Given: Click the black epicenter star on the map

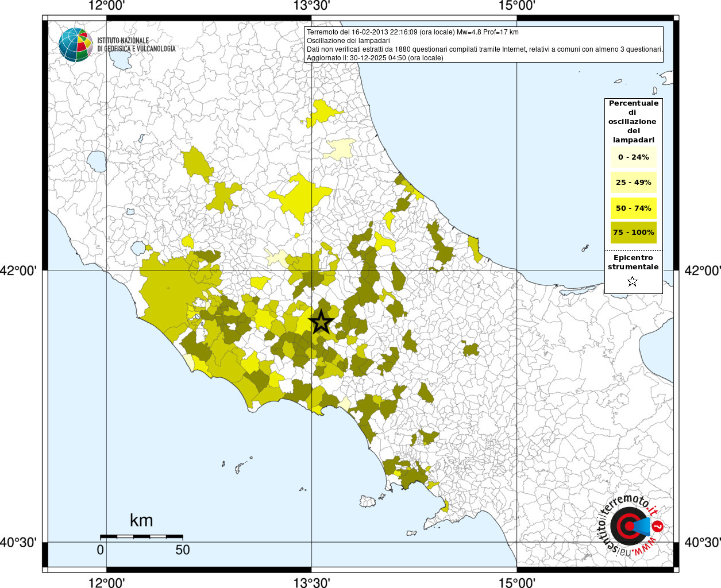Looking at the screenshot, I should point(321,322).
